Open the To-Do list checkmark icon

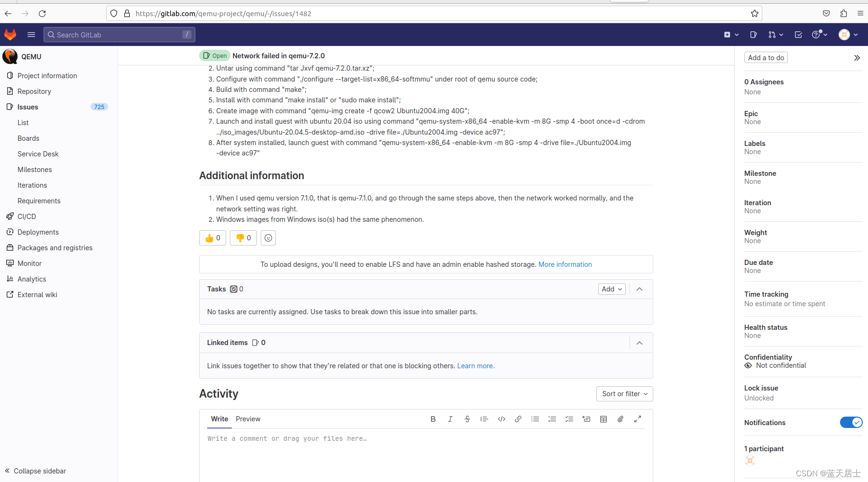(x=798, y=35)
